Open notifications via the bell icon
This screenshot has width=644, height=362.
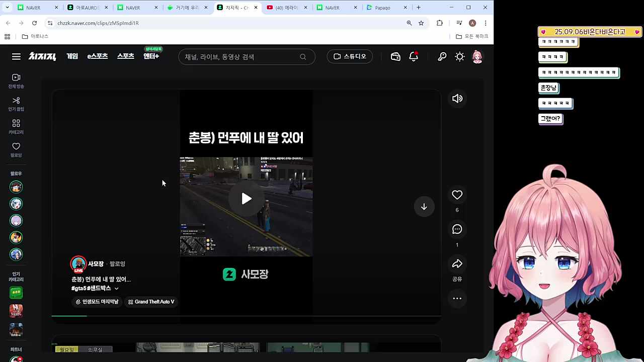coord(414,56)
